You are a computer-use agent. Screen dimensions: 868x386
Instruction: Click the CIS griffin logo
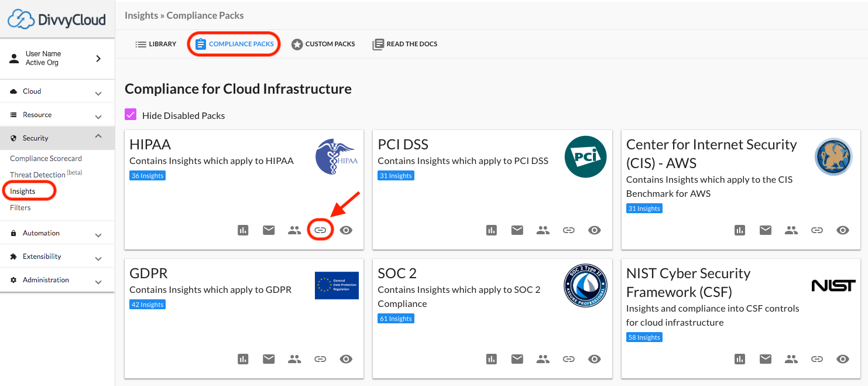[x=833, y=156]
